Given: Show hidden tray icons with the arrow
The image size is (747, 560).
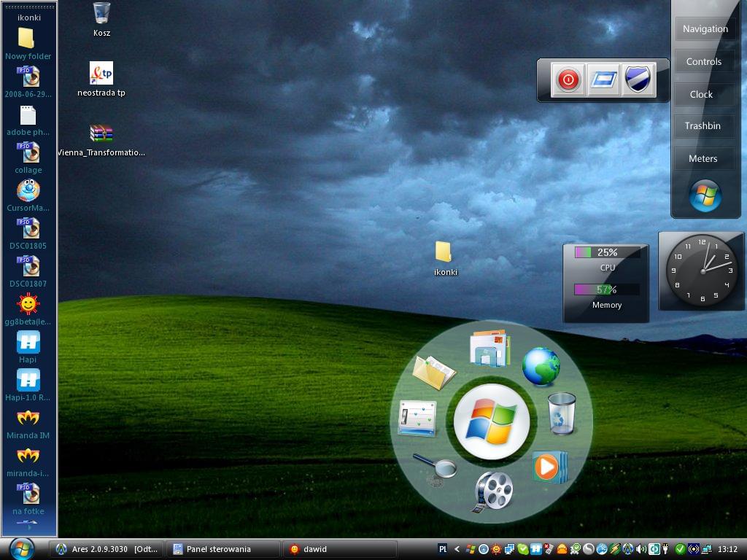Looking at the screenshot, I should [457, 549].
